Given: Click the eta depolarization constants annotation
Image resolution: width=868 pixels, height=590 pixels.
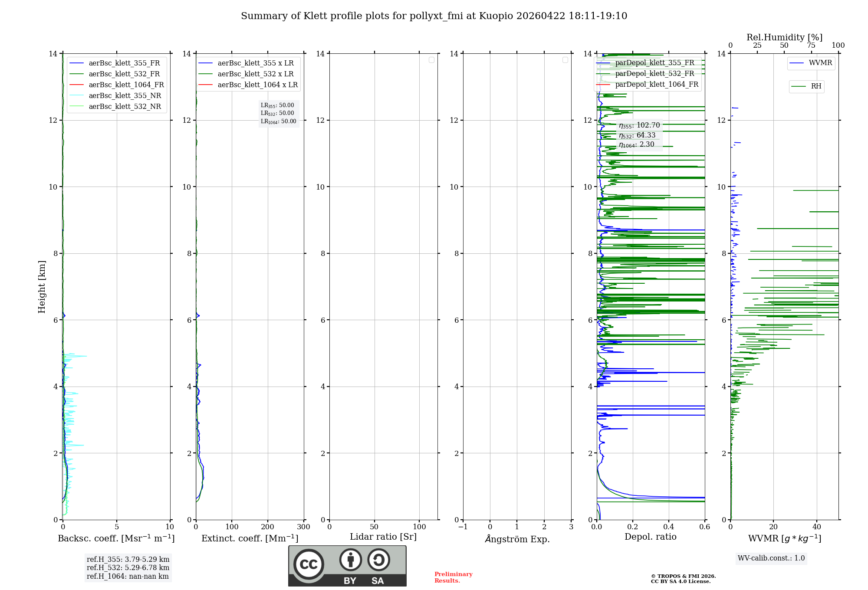Looking at the screenshot, I should click(x=639, y=135).
